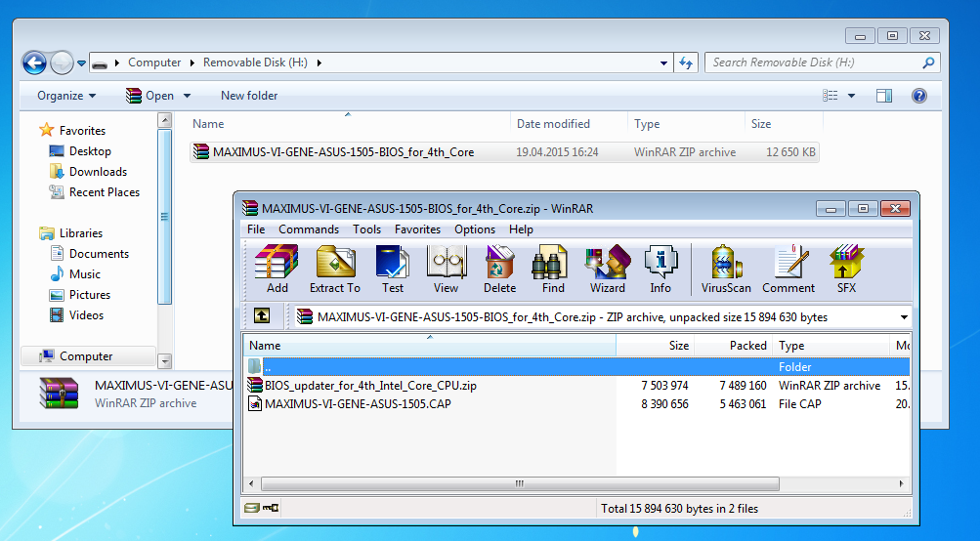
Task: Expand the chevron after Removable Disk (H:)
Action: tap(320, 62)
